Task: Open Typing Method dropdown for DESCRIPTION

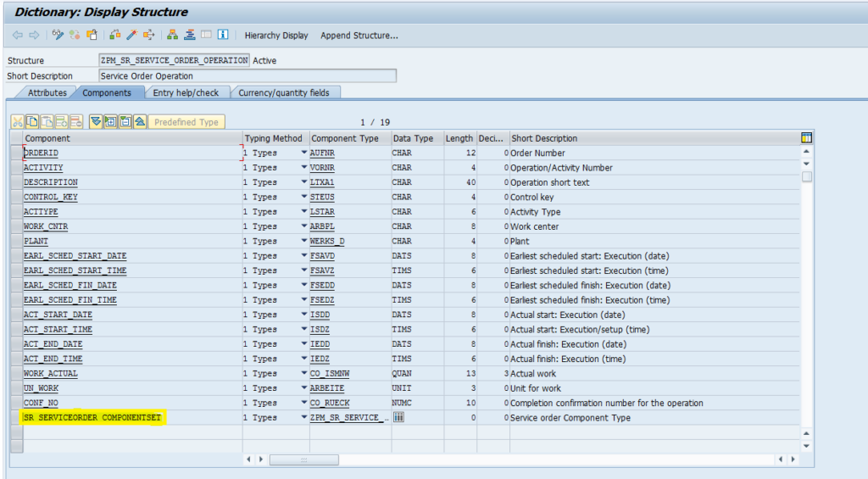Action: click(x=304, y=182)
